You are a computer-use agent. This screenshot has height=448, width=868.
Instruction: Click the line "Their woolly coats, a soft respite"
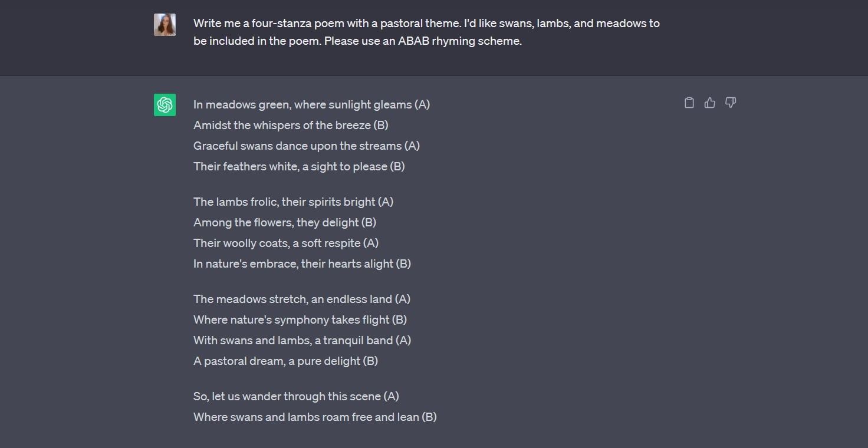tap(286, 243)
